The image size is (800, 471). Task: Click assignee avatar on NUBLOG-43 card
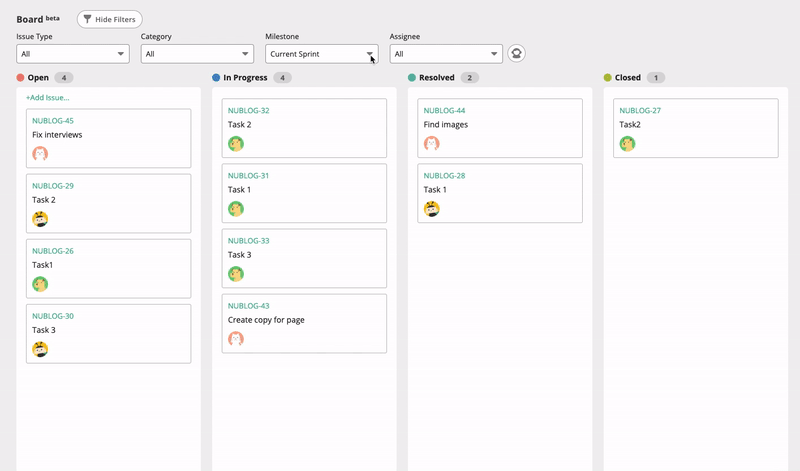(236, 339)
